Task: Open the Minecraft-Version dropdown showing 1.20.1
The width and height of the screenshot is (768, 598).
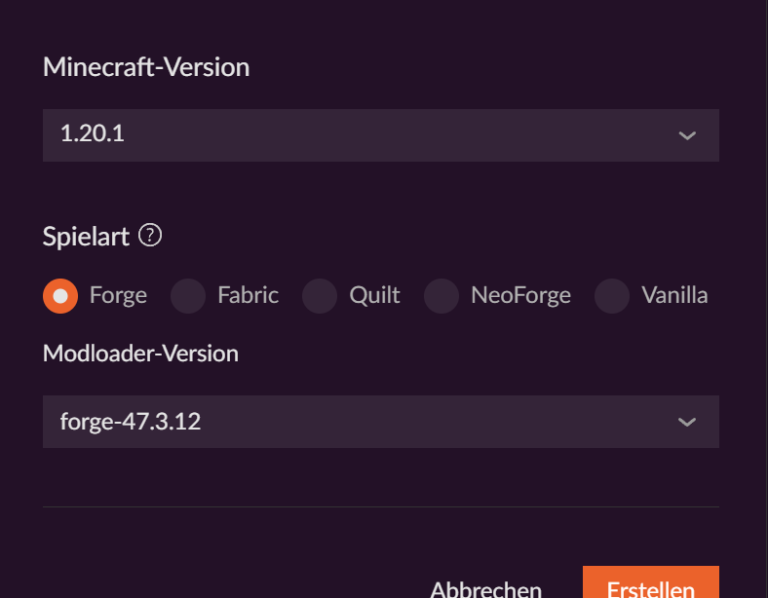Action: click(x=381, y=135)
